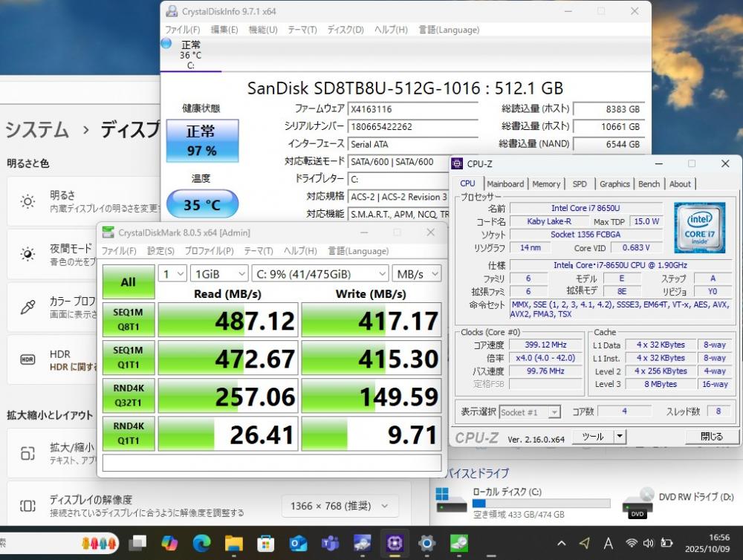The width and height of the screenshot is (743, 560).
Task: Select the C: drive dropdown in CrystalDiskMark
Action: 320,274
